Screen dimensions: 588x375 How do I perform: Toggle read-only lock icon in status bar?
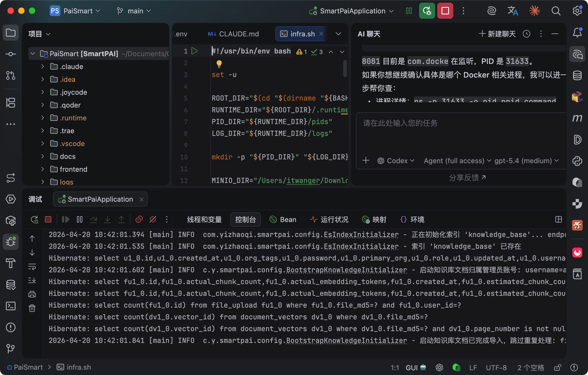click(x=558, y=368)
